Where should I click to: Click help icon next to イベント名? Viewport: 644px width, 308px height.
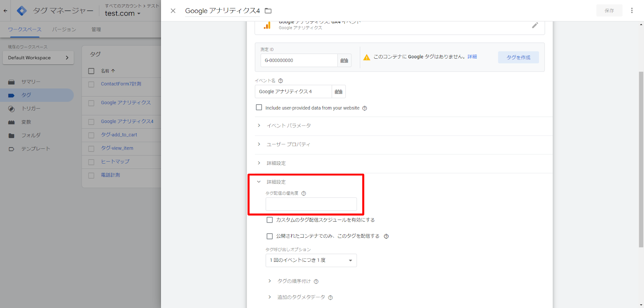coord(281,81)
